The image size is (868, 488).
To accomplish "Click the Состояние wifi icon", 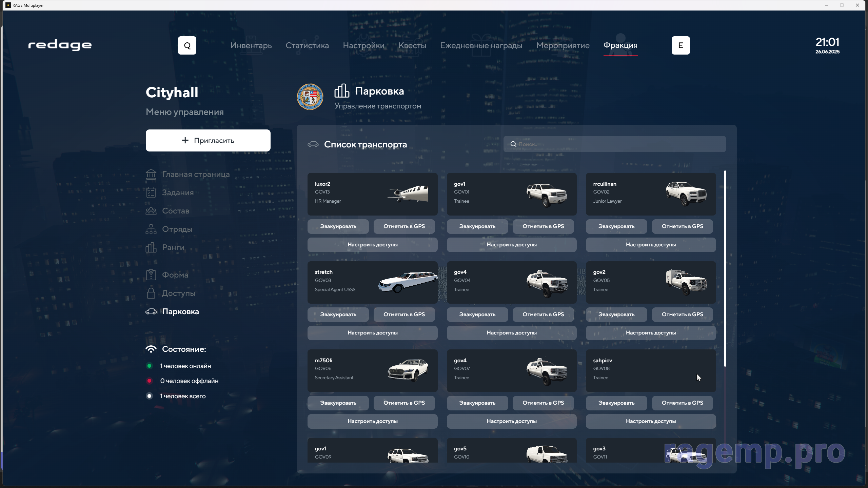I will click(151, 349).
